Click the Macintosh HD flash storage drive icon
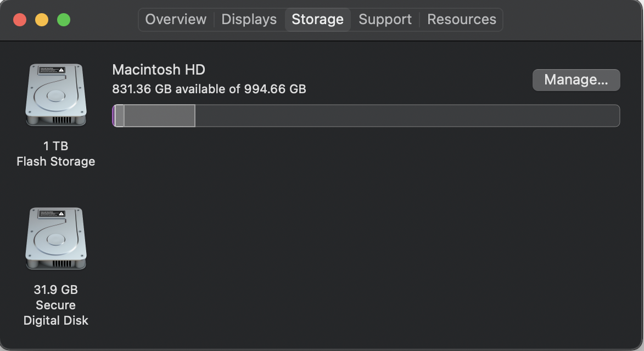Image resolution: width=644 pixels, height=351 pixels. click(55, 95)
